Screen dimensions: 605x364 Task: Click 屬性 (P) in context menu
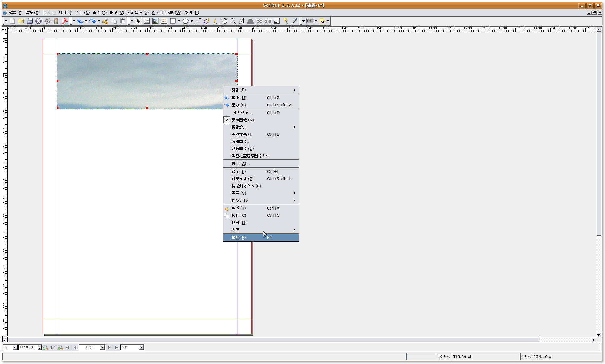point(239,238)
